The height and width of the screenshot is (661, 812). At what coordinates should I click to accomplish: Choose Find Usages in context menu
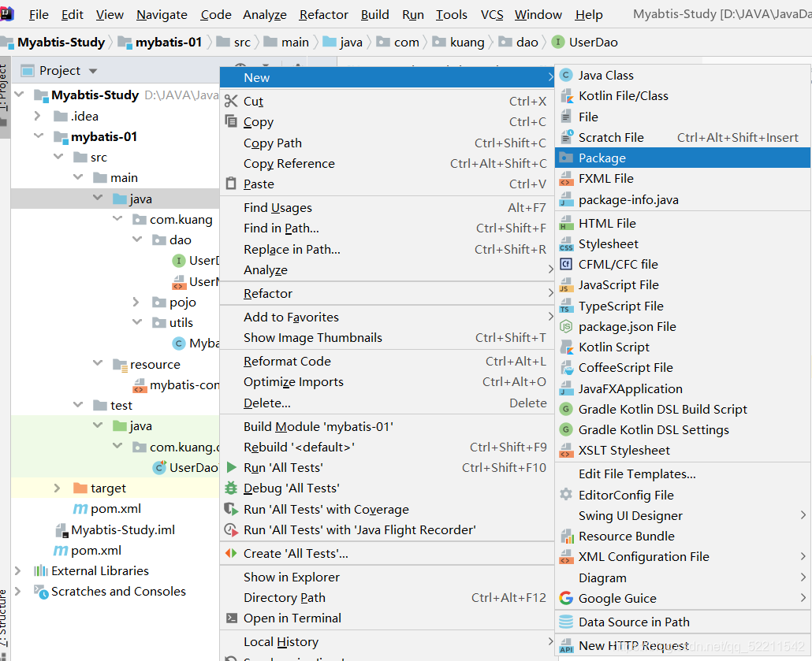[387, 207]
